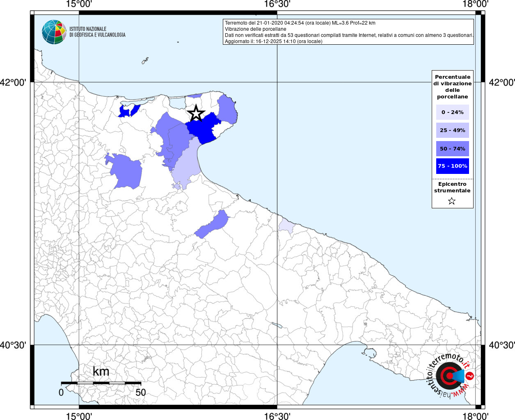Click the epicenter star on the map

196,113
